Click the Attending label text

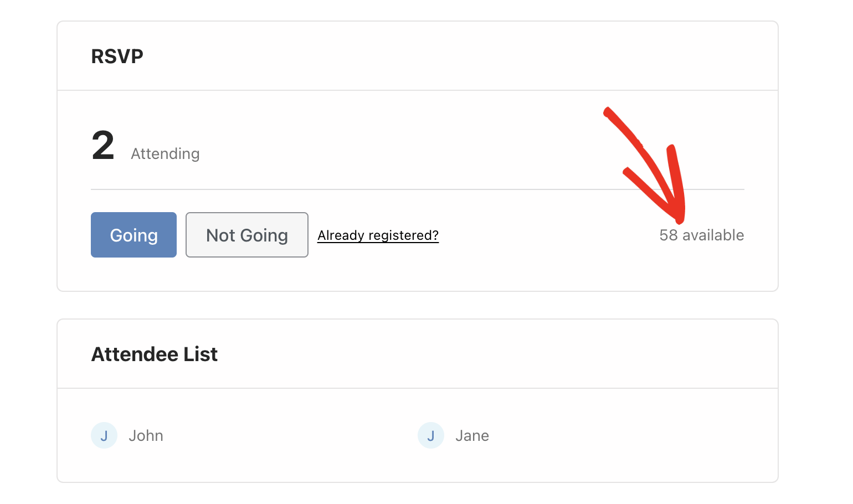tap(165, 154)
